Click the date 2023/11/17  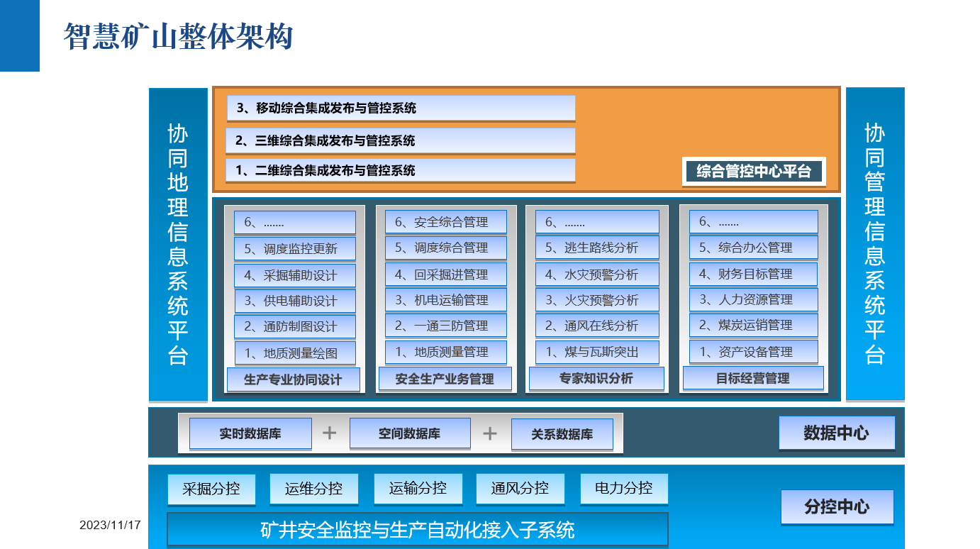tap(110, 526)
